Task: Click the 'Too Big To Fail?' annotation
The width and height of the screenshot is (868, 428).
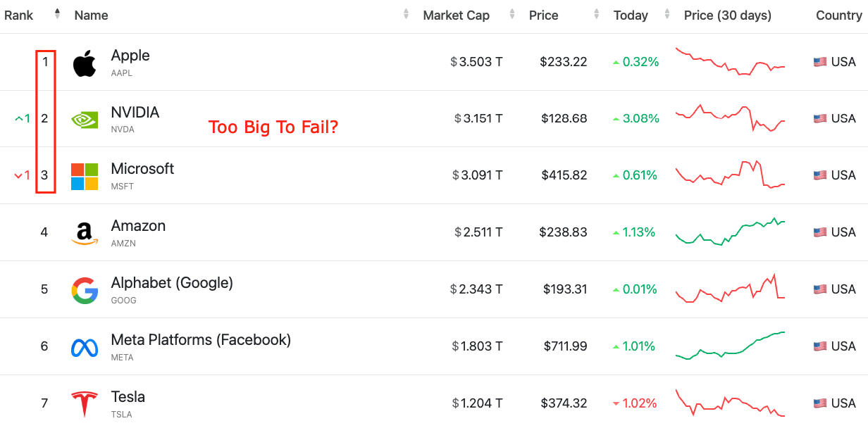Action: coord(273,127)
